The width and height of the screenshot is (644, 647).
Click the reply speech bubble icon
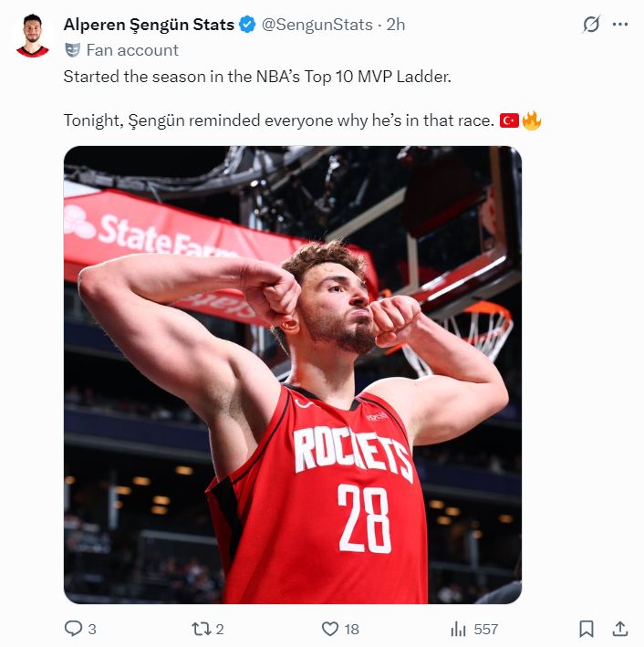(73, 629)
